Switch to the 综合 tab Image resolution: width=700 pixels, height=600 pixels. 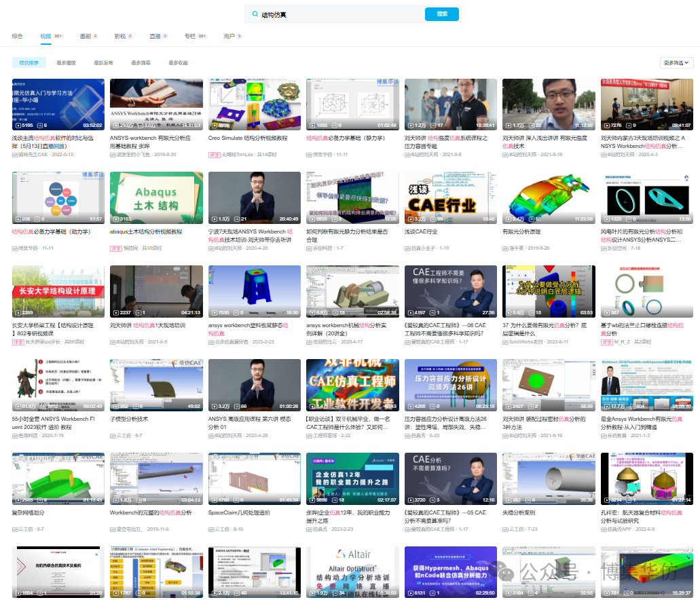[x=17, y=36]
